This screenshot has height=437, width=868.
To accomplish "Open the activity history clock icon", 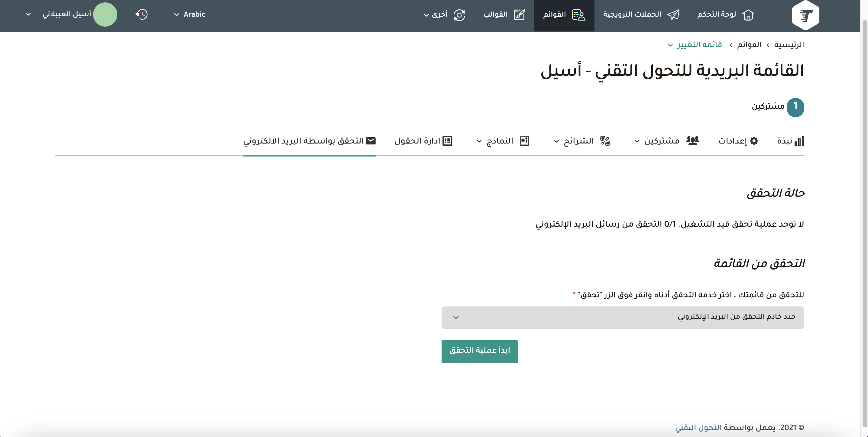I will click(x=141, y=15).
